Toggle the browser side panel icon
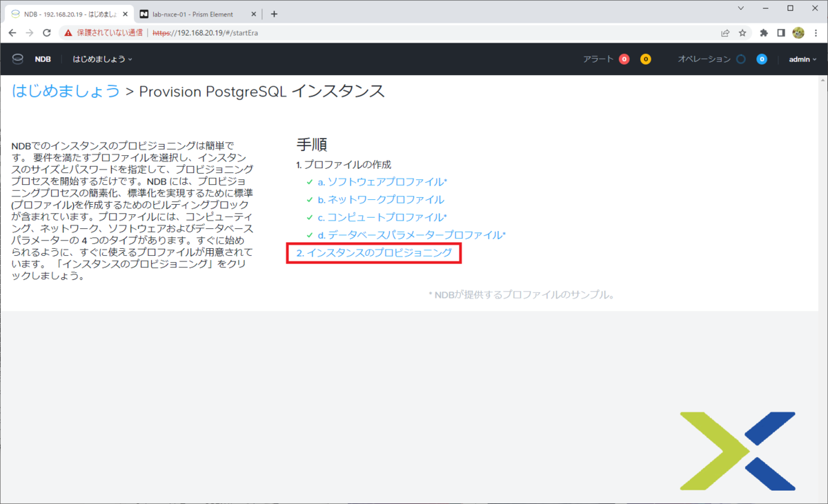Screen dimensions: 828x504 (x=781, y=32)
